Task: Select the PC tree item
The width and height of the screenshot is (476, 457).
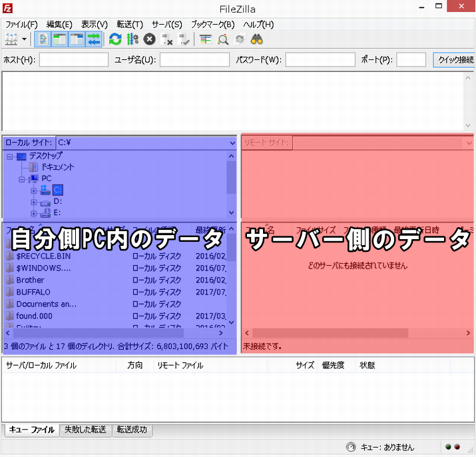Action: pyautogui.click(x=47, y=179)
